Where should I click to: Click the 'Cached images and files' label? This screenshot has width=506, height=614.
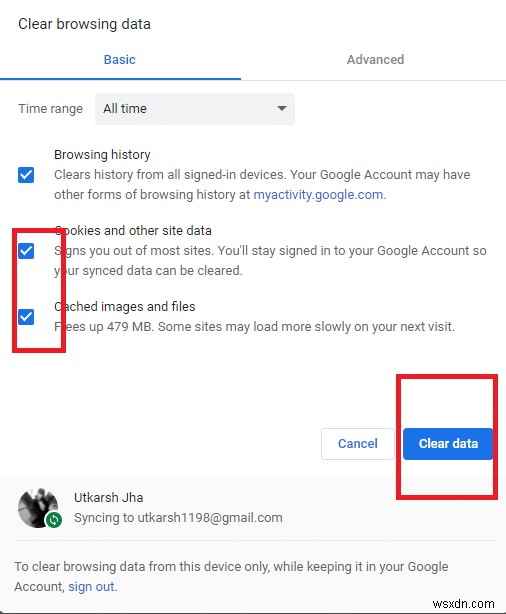click(x=125, y=307)
